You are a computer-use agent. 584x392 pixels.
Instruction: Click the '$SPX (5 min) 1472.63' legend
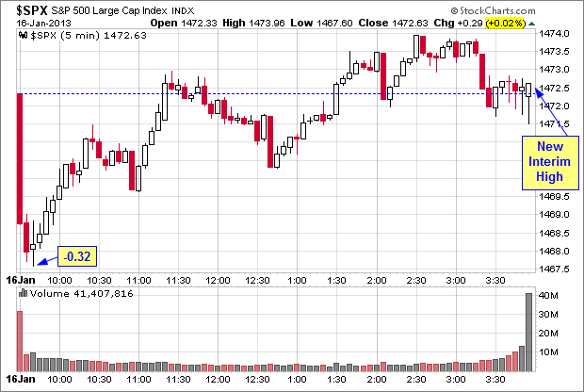tap(89, 36)
